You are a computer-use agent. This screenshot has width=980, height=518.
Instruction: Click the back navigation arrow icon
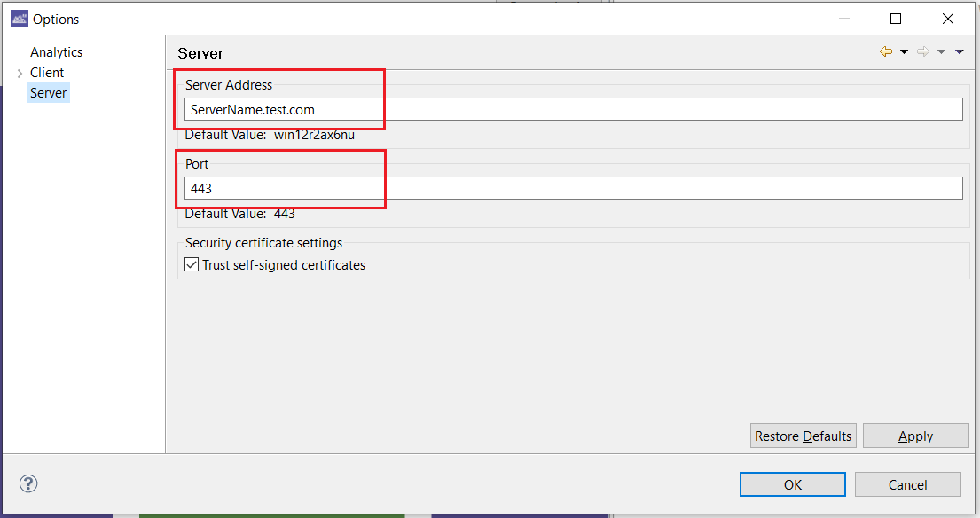885,51
